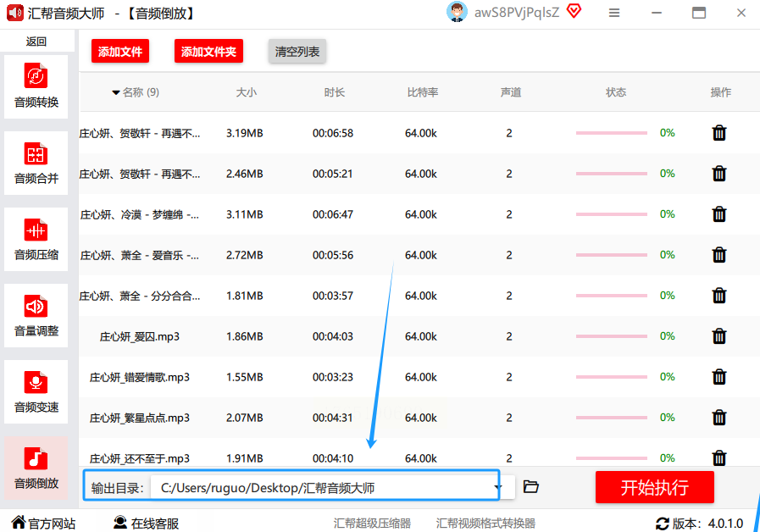The height and width of the screenshot is (532, 760).
Task: Delete 庄心妍_爱囚.mp3 with its trash icon
Action: (719, 336)
